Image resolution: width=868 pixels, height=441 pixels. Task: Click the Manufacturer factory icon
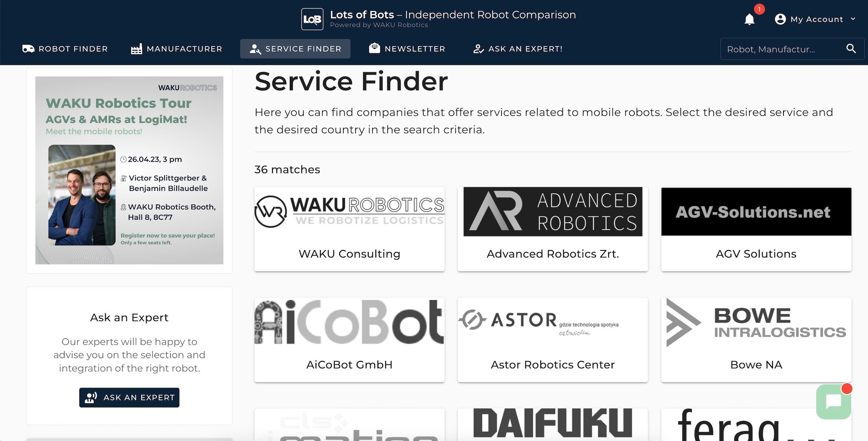pos(136,49)
